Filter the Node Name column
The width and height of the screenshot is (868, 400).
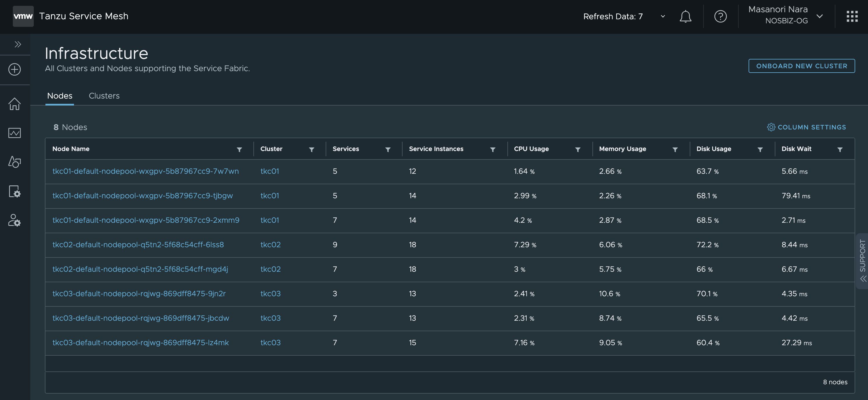click(239, 149)
